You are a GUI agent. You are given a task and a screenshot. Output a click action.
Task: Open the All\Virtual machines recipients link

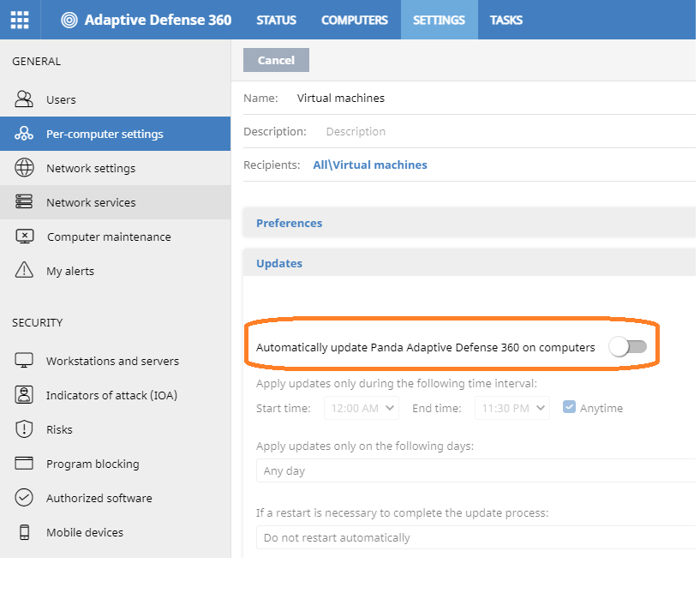click(370, 165)
